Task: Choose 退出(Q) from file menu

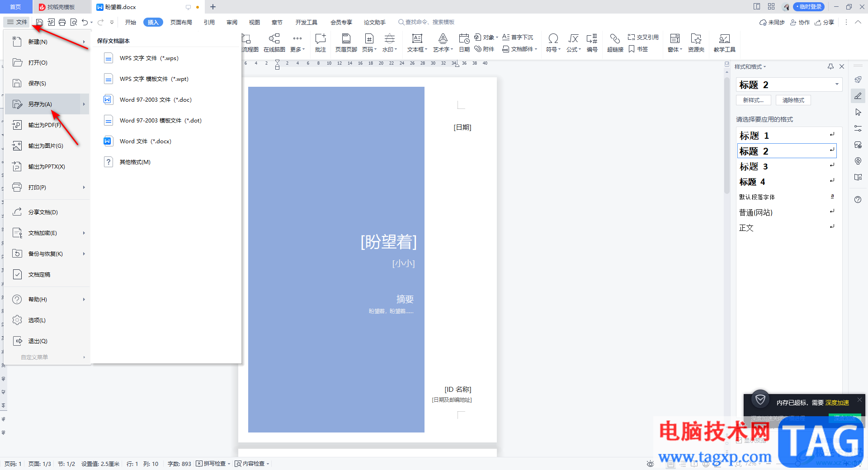Action: coord(47,341)
